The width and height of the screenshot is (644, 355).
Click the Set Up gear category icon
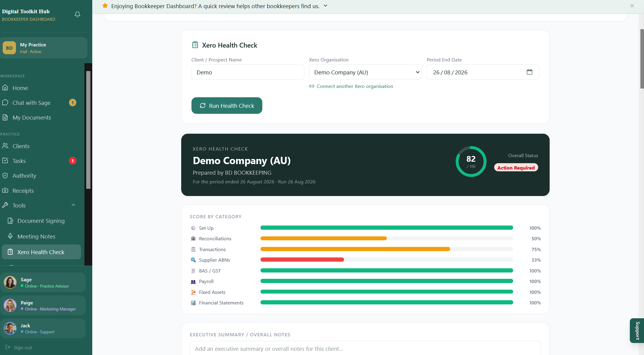pos(193,228)
